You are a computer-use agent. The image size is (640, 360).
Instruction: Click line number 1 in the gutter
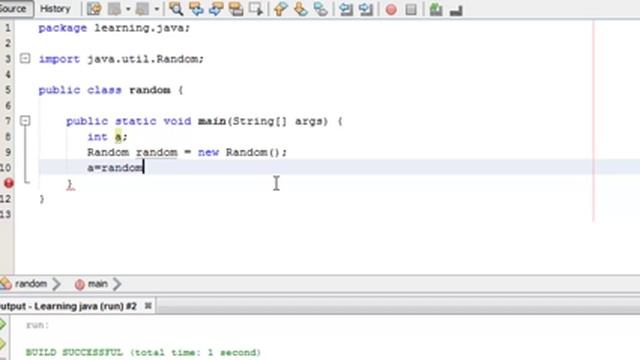pyautogui.click(x=7, y=28)
